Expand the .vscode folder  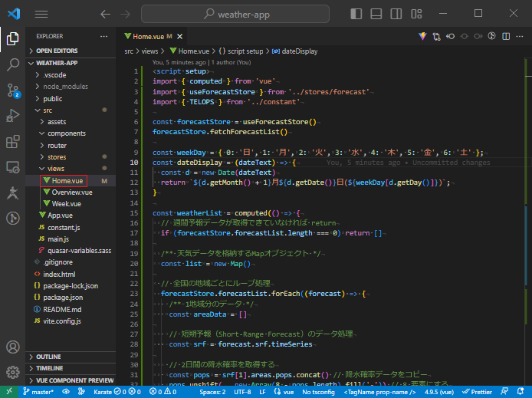pyautogui.click(x=71, y=75)
